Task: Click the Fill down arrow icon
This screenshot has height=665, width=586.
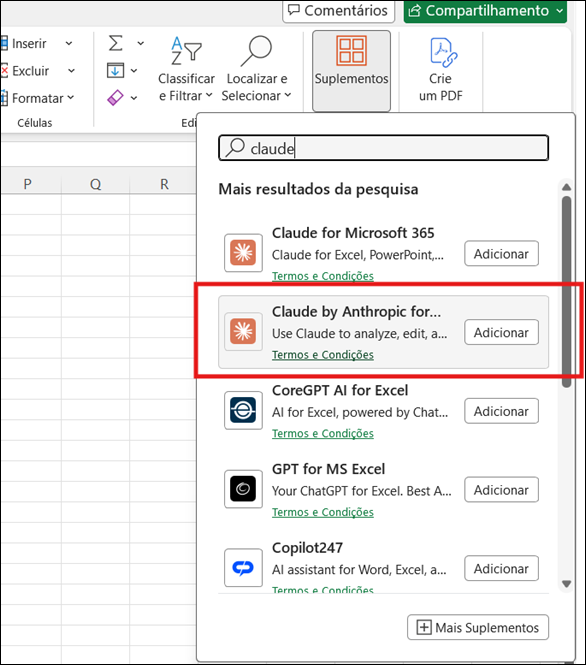Action: click(115, 70)
